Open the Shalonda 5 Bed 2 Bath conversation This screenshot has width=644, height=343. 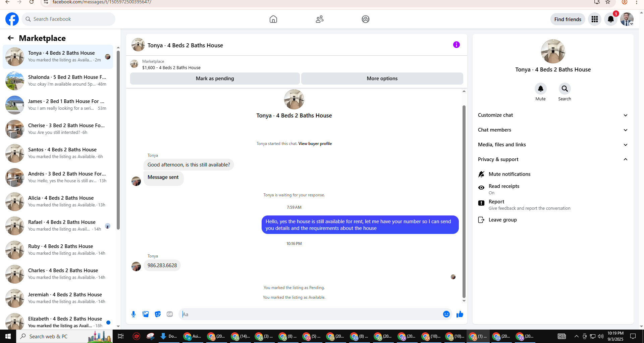click(58, 81)
